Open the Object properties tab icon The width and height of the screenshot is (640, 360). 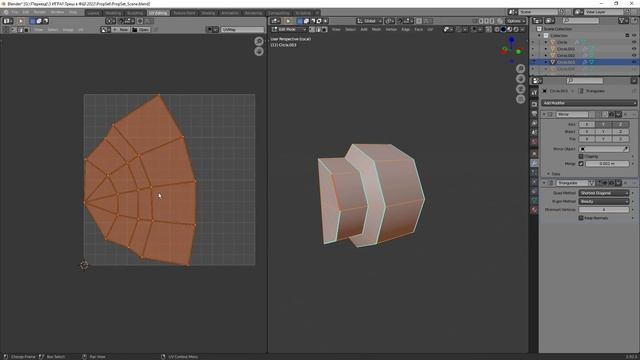click(534, 154)
